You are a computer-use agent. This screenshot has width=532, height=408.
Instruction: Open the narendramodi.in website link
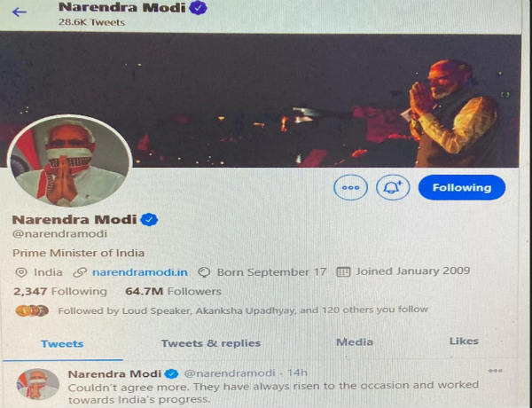(x=140, y=272)
